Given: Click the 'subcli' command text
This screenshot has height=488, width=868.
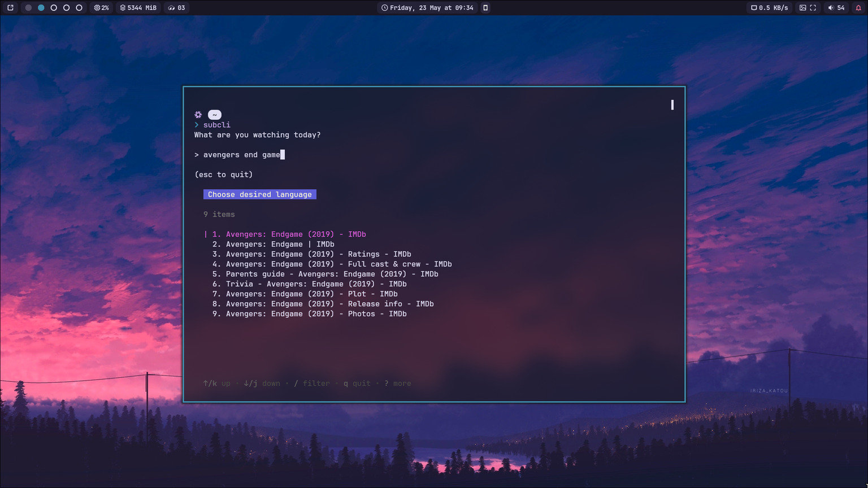Looking at the screenshot, I should pyautogui.click(x=217, y=125).
